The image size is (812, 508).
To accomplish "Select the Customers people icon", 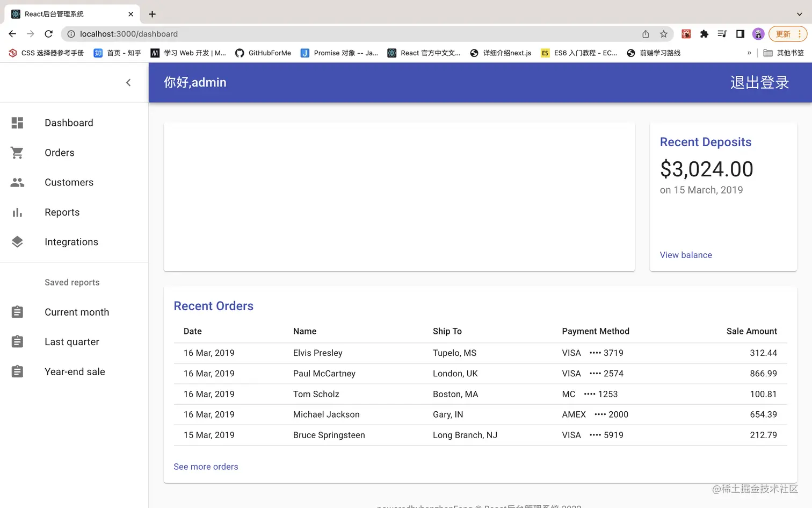I will pos(17,182).
